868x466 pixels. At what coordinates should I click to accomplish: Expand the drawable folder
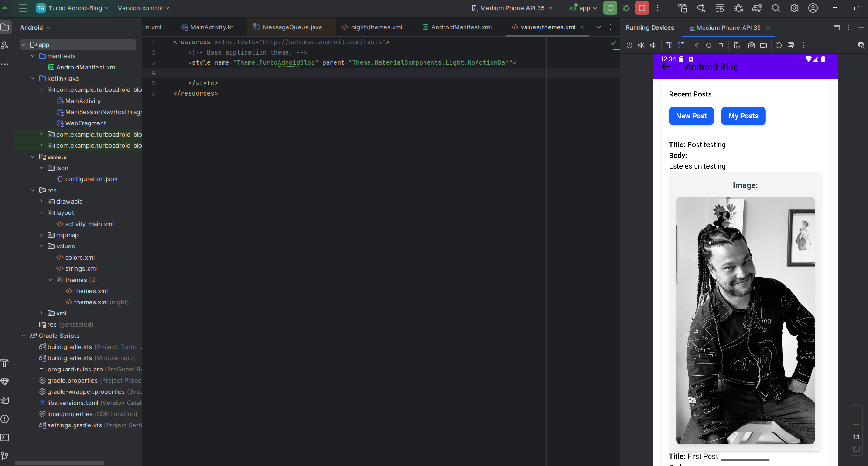coord(41,201)
